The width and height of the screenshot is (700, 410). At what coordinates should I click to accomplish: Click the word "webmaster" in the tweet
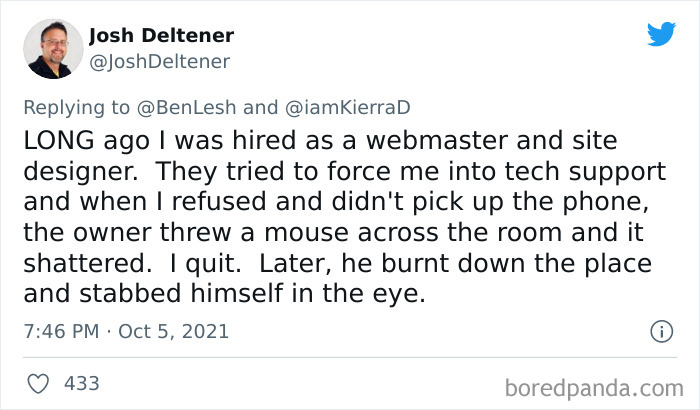tap(427, 142)
